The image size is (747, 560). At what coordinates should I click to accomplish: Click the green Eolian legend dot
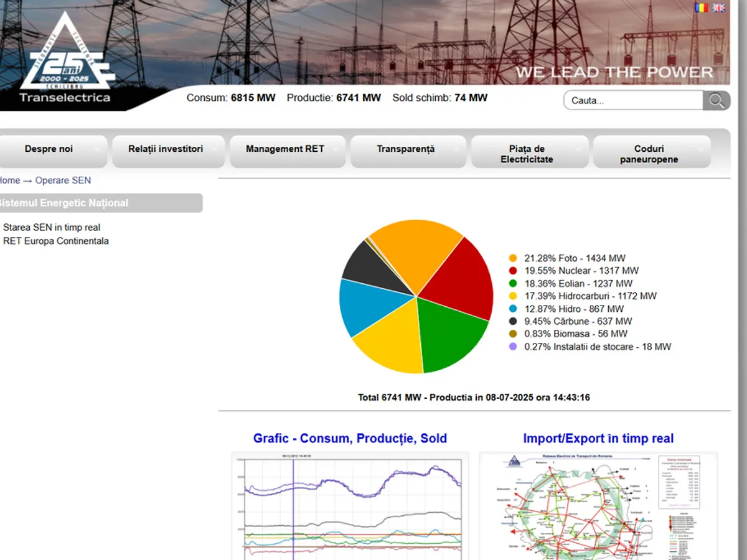click(x=513, y=284)
